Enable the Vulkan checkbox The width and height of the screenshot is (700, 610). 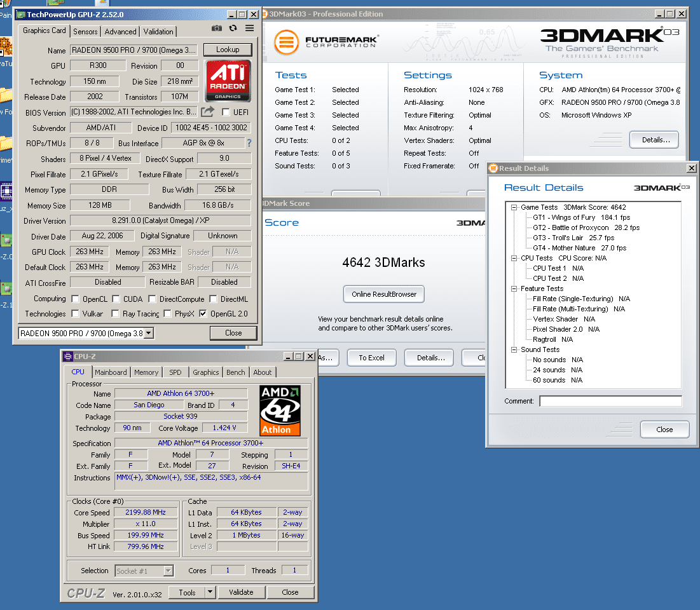[x=76, y=314]
